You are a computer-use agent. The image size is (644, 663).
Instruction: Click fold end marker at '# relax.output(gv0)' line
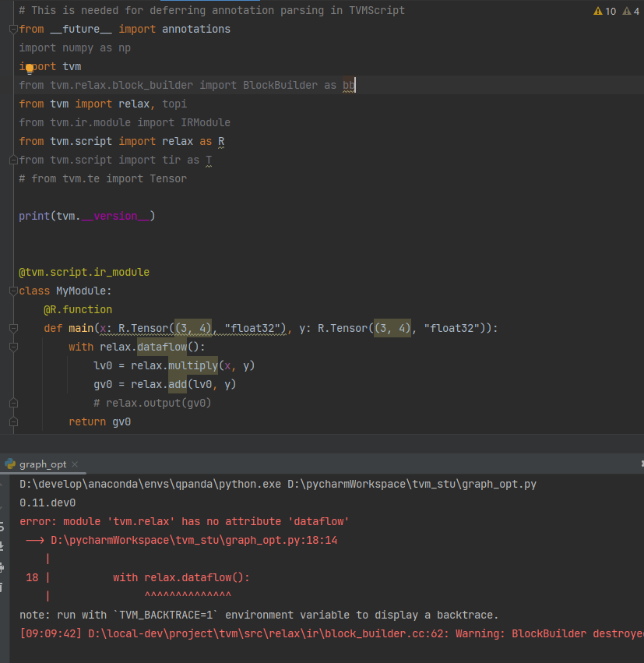13,403
